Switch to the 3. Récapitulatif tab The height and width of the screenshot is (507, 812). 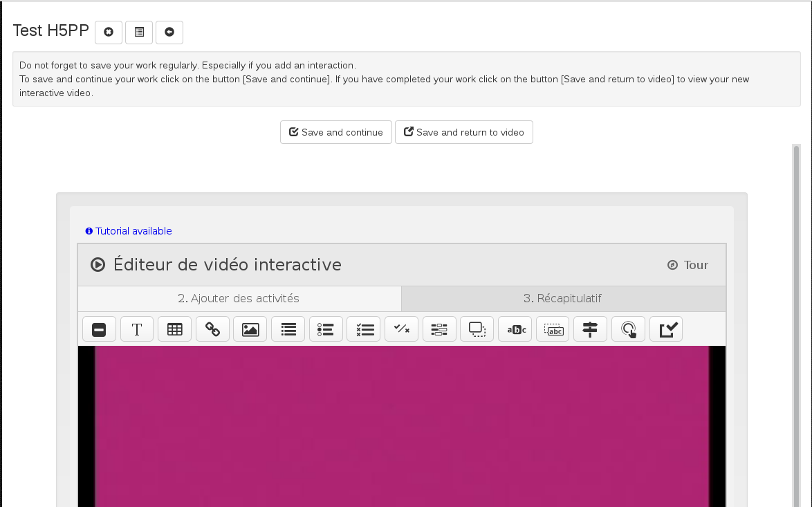[x=562, y=299]
